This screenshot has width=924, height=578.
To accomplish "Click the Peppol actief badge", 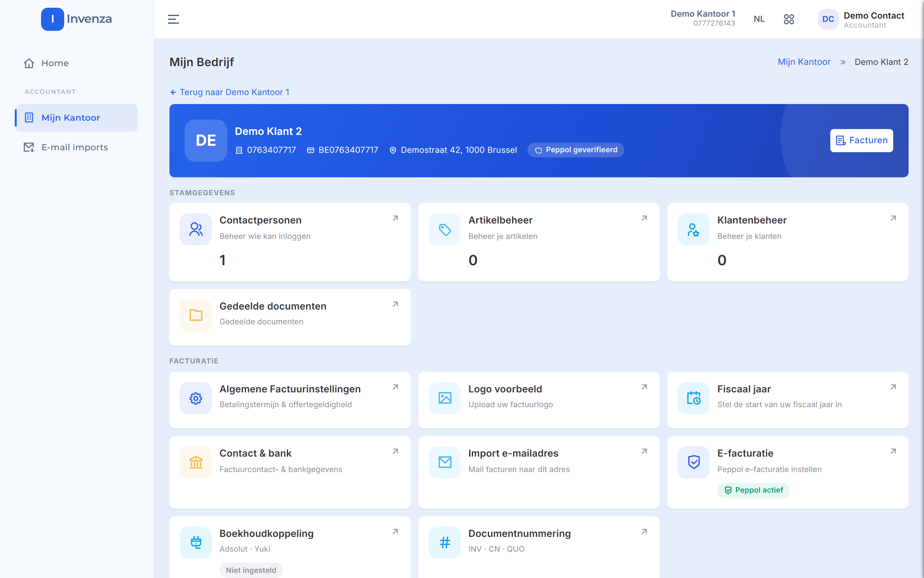I will click(x=753, y=490).
